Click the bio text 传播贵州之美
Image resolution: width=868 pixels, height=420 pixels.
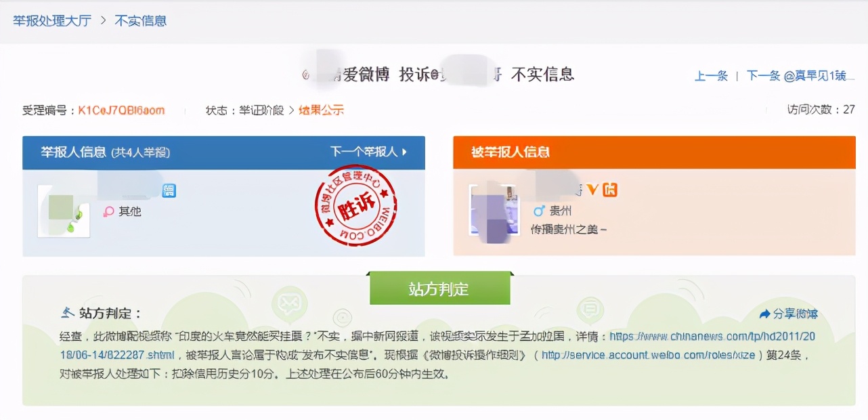pos(569,229)
